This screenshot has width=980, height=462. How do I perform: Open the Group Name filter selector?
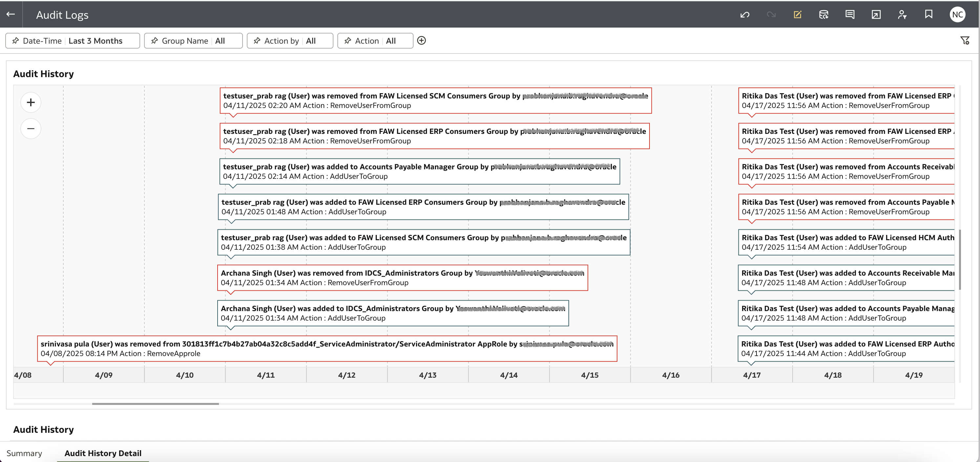coord(220,40)
